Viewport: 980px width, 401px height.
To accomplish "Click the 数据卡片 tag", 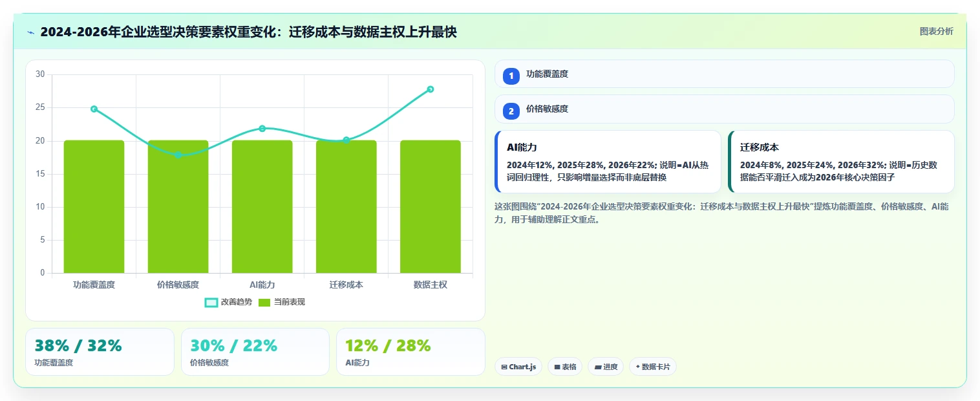I will (x=653, y=367).
